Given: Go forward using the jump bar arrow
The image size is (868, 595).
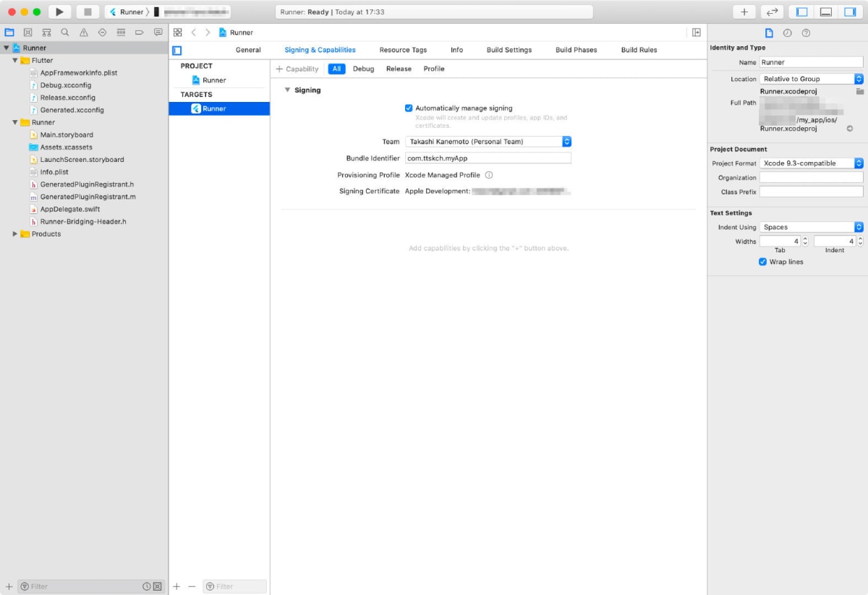Looking at the screenshot, I should [208, 33].
